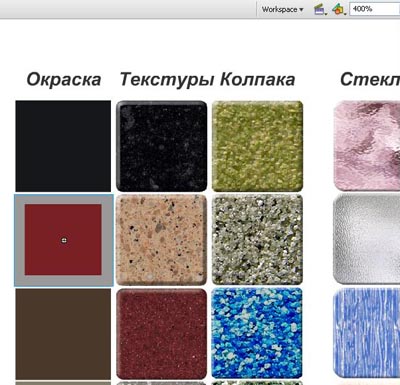The width and height of the screenshot is (400, 385).
Task: Choose the blue pebble texture tile
Action: (257, 334)
